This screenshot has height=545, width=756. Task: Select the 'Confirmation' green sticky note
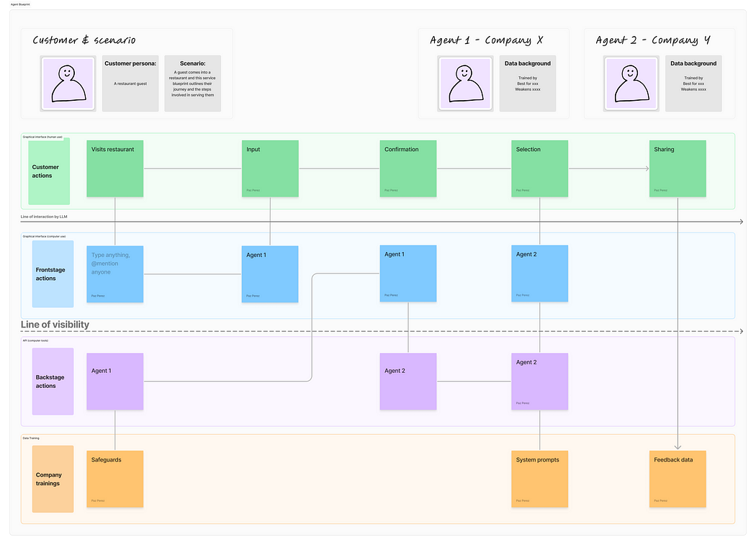[408, 168]
